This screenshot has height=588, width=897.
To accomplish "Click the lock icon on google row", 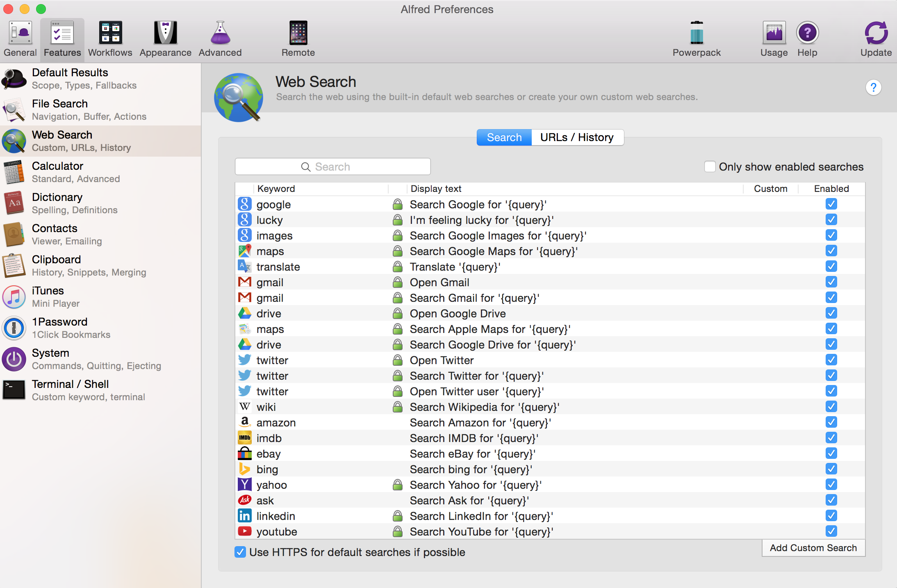I will tap(397, 204).
